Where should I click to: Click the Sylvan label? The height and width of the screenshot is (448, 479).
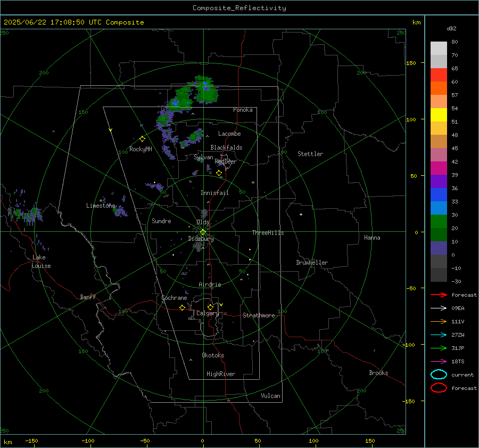coord(203,157)
